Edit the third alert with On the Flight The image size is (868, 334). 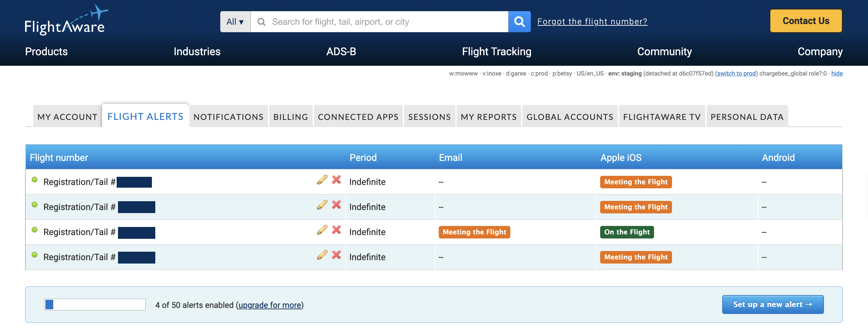[322, 230]
